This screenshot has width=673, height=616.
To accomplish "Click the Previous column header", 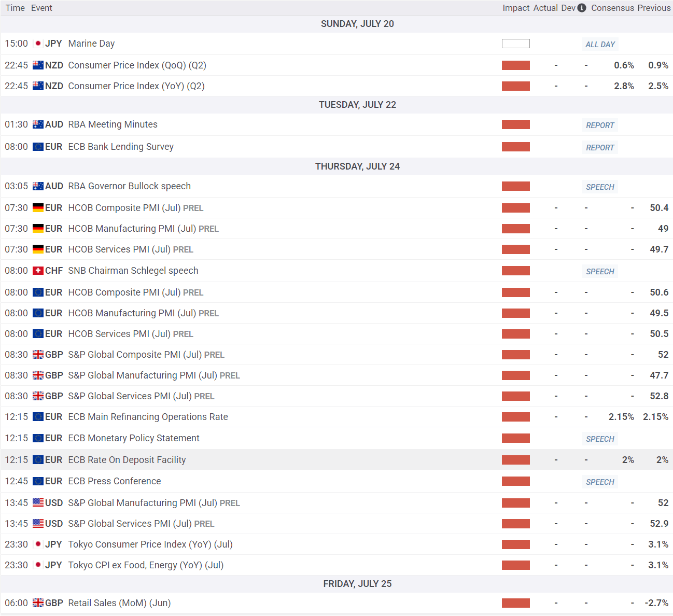I will pyautogui.click(x=653, y=8).
